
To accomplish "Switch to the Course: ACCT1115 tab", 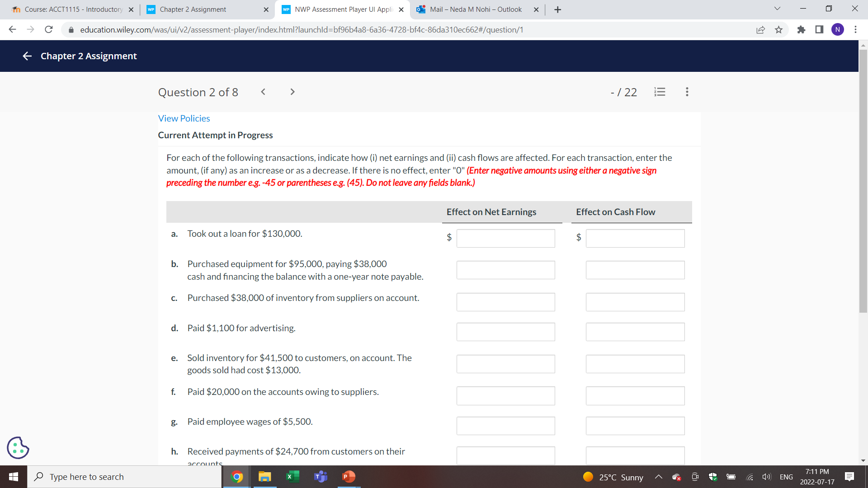I will tap(68, 9).
